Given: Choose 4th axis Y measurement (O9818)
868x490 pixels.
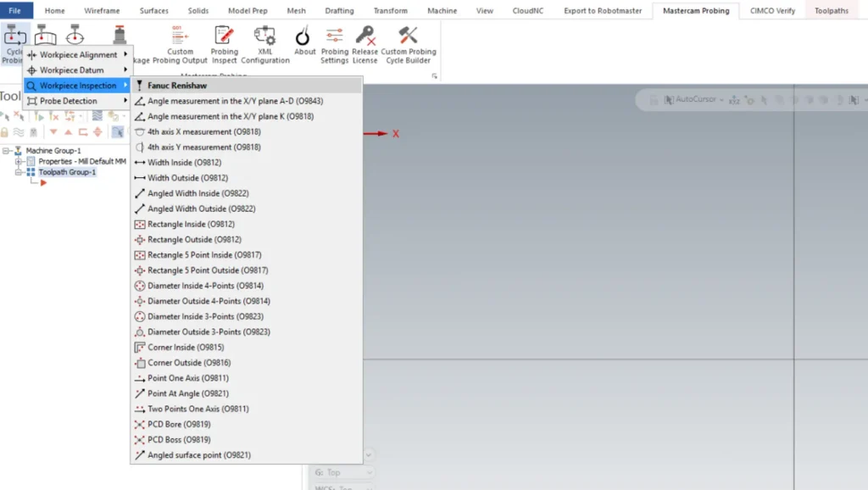Looking at the screenshot, I should (247, 148).
